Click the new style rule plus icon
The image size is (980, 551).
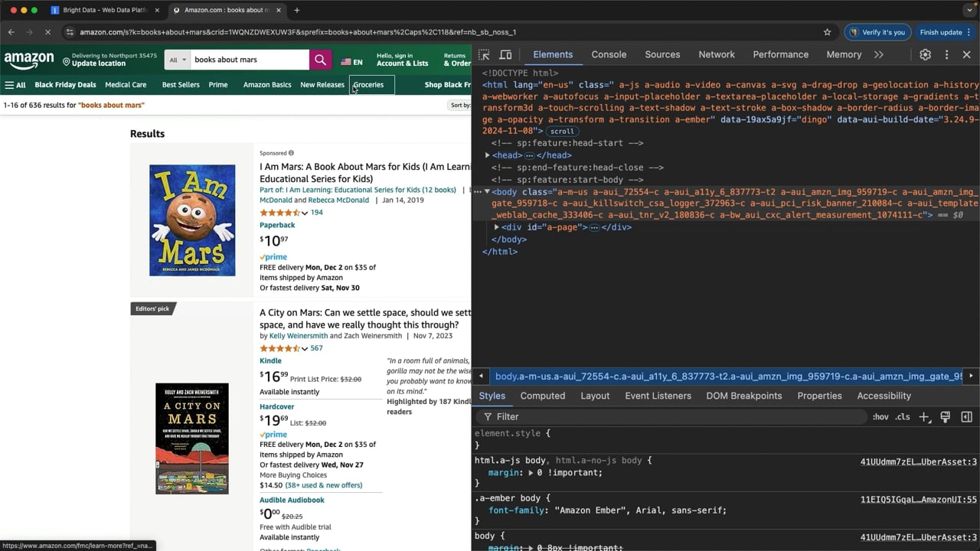coord(924,416)
